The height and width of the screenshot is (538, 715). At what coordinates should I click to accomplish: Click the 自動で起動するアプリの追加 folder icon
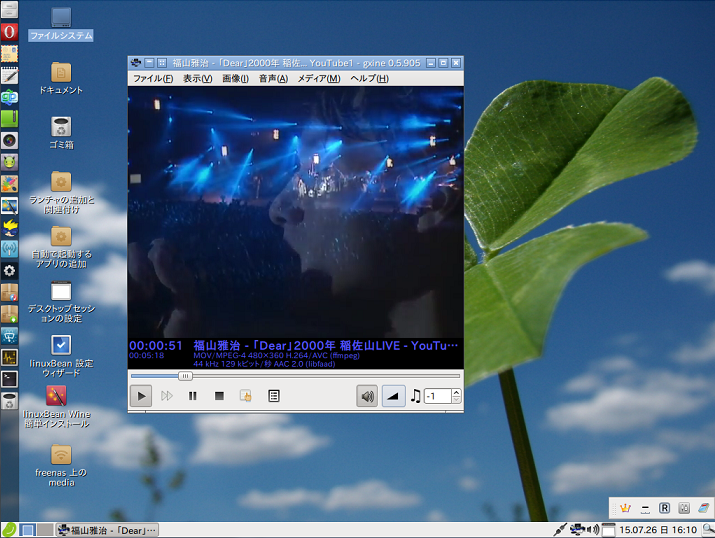pos(61,247)
